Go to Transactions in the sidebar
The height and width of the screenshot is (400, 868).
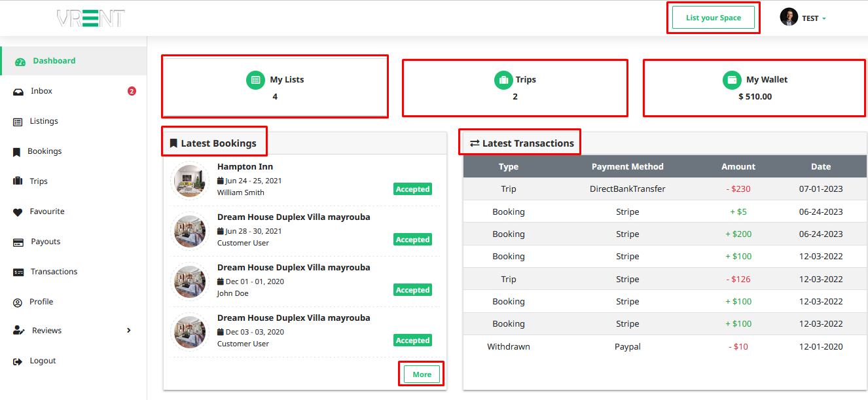click(x=54, y=272)
